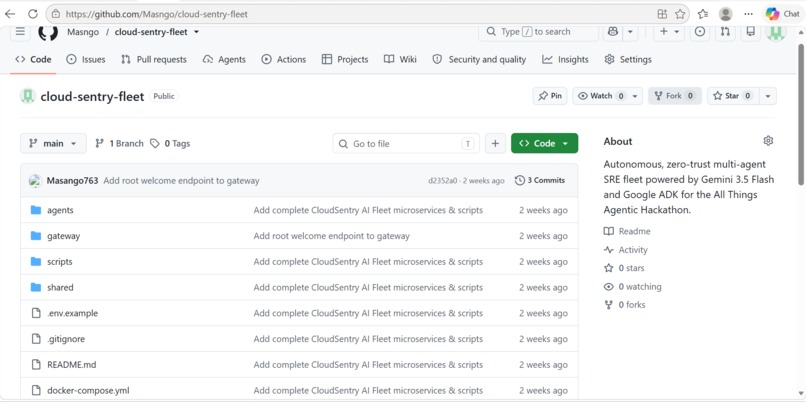View the 1 Branch link
806x402 pixels.
[x=119, y=143]
